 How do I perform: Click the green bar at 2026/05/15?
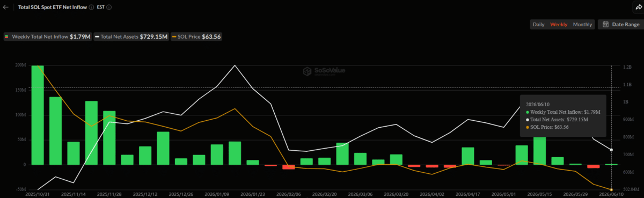click(x=539, y=151)
